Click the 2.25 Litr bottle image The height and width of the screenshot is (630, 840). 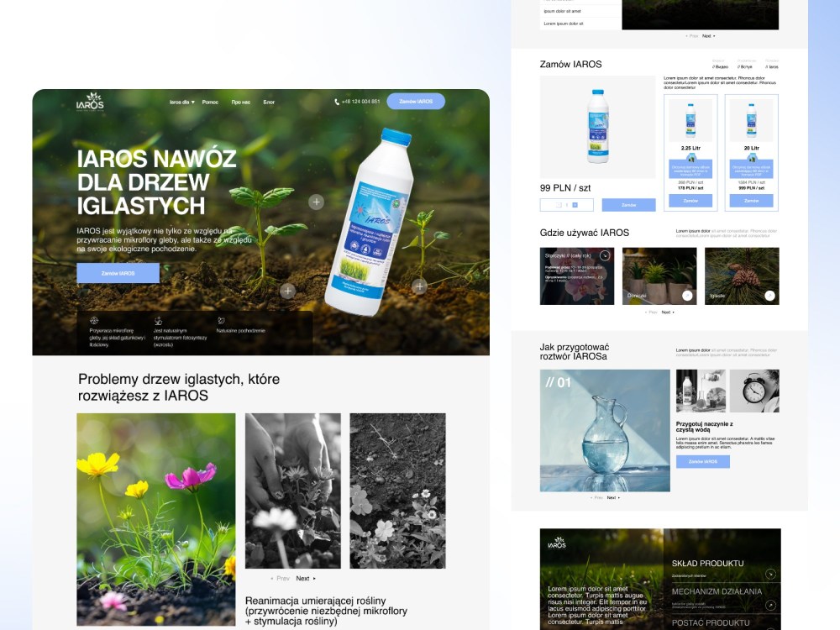pyautogui.click(x=690, y=120)
